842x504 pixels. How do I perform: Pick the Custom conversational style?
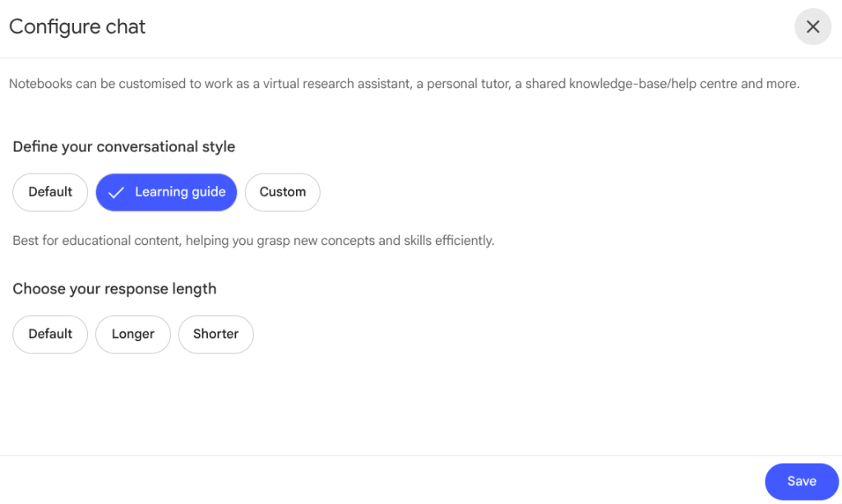pos(282,192)
